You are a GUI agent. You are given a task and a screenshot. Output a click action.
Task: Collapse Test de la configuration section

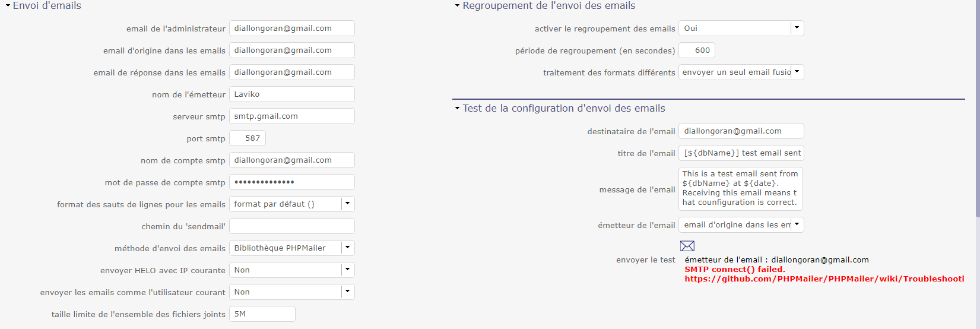457,109
